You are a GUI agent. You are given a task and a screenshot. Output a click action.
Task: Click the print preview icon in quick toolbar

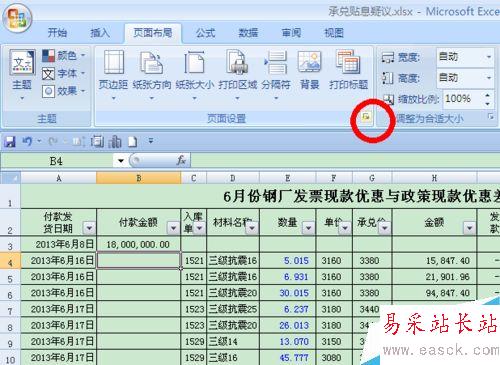97,142
